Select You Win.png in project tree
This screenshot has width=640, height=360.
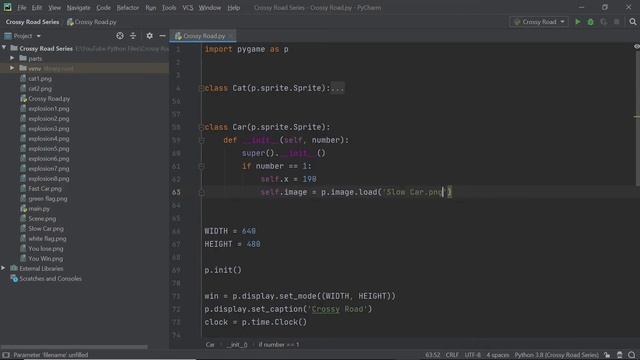click(46, 258)
